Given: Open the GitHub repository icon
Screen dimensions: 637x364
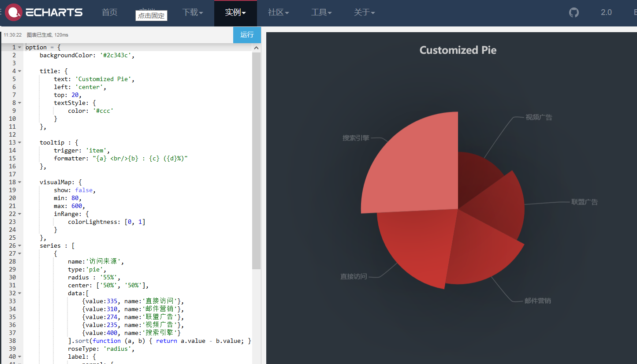Looking at the screenshot, I should click(x=574, y=12).
